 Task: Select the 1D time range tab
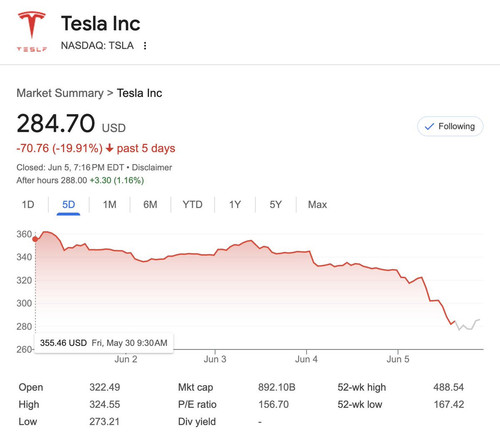point(28,204)
